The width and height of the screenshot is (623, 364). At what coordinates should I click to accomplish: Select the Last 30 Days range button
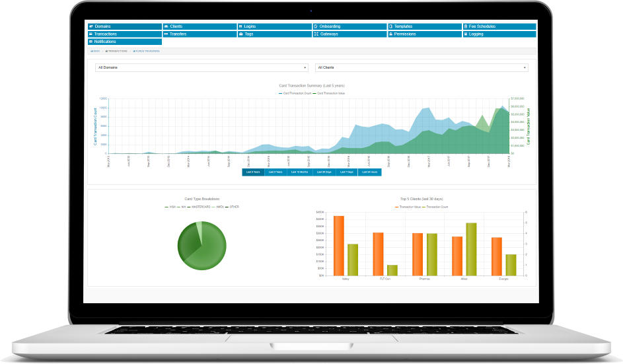[324, 172]
